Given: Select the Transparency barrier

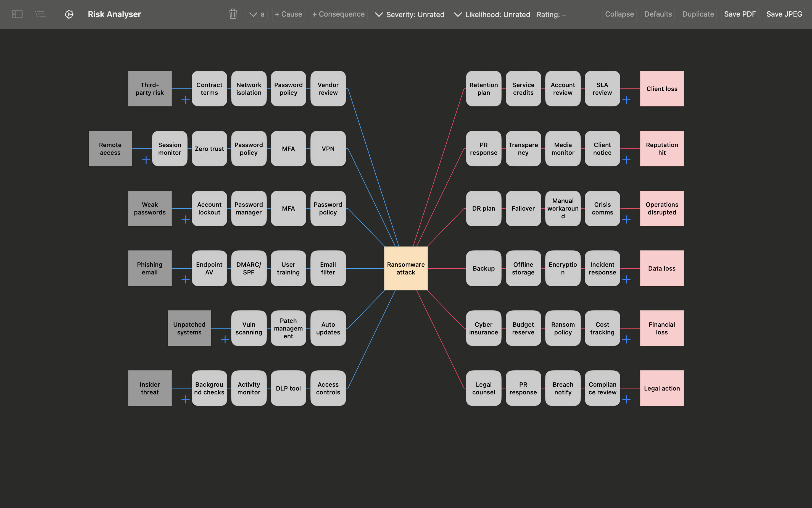Looking at the screenshot, I should click(523, 148).
